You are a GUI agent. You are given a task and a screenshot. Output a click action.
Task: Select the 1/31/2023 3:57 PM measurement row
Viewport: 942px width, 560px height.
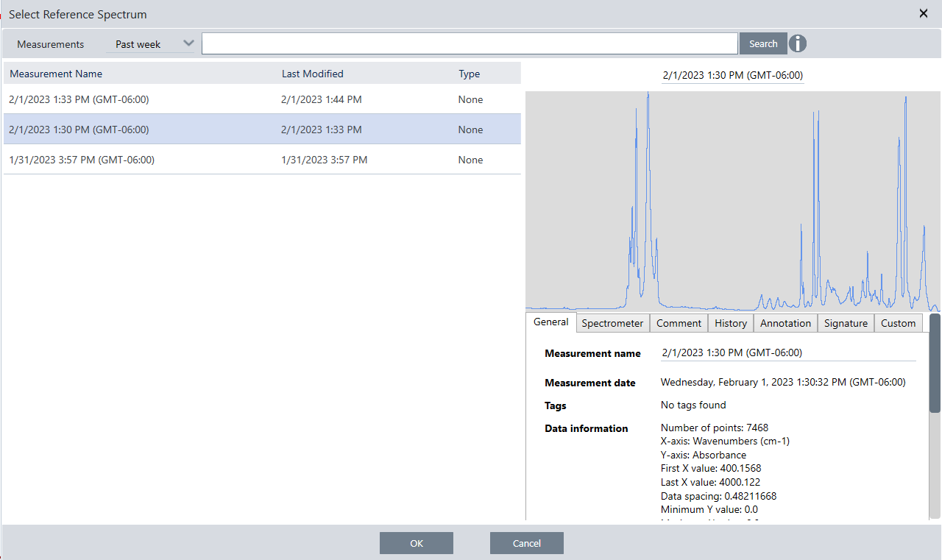tap(262, 160)
